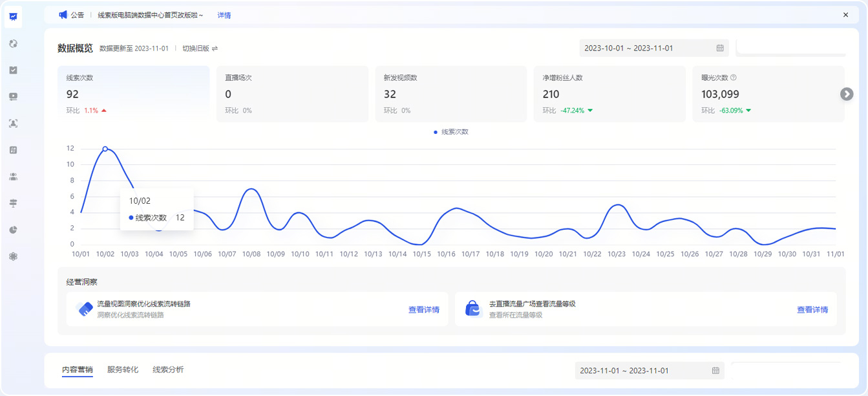Select the 净增粉丝人数 metric card
868x396 pixels.
pos(609,94)
